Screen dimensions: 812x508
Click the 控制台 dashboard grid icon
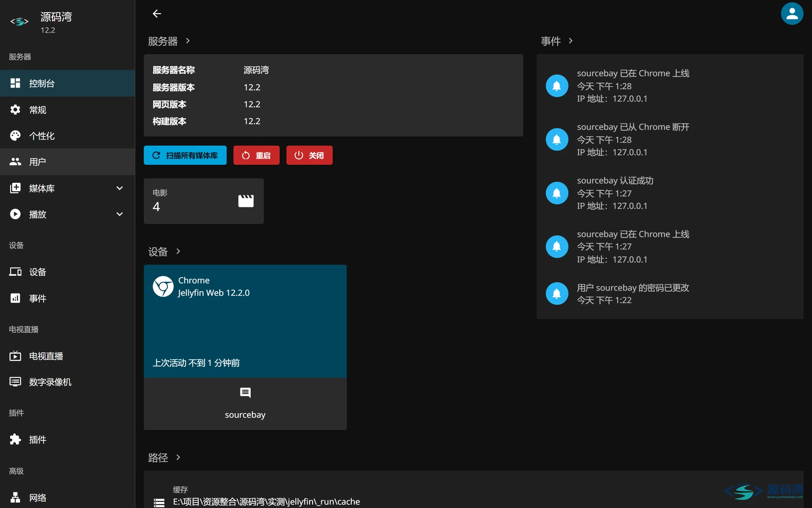click(x=16, y=83)
